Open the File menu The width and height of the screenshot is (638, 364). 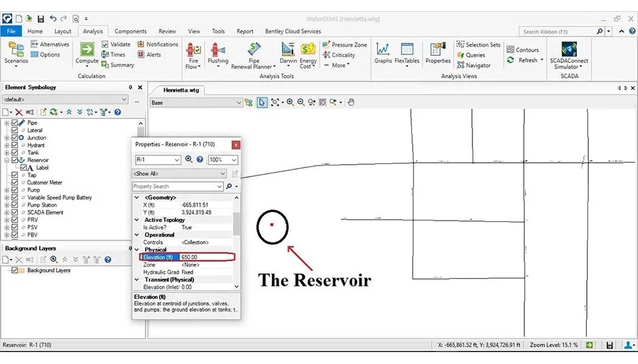click(11, 31)
